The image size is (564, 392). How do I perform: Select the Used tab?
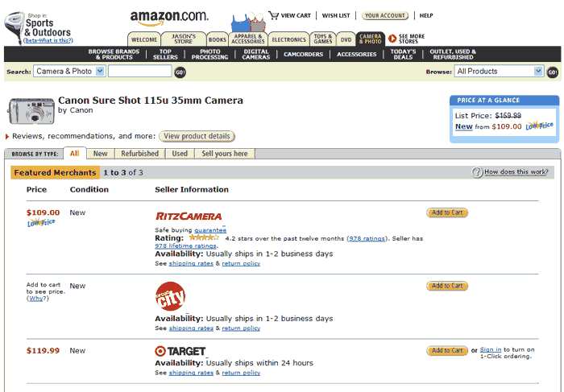click(x=180, y=154)
